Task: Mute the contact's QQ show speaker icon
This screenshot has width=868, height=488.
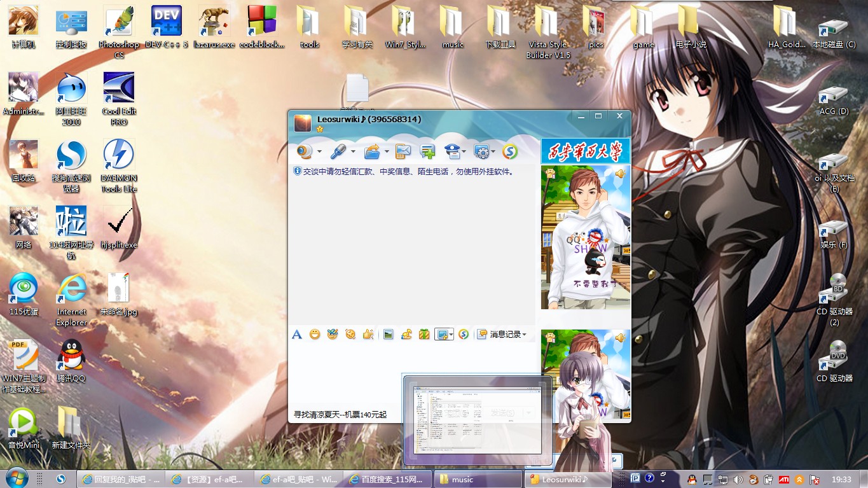Action: click(x=620, y=174)
